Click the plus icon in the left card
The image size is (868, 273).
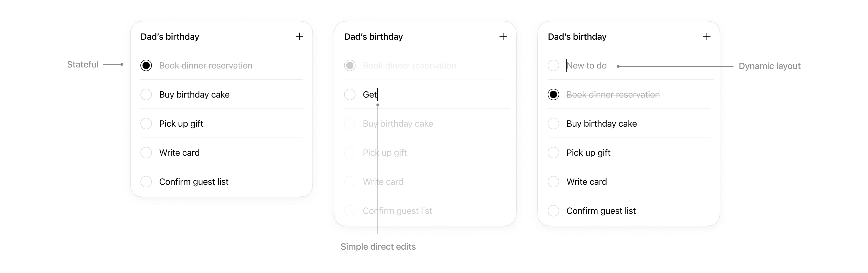click(299, 36)
